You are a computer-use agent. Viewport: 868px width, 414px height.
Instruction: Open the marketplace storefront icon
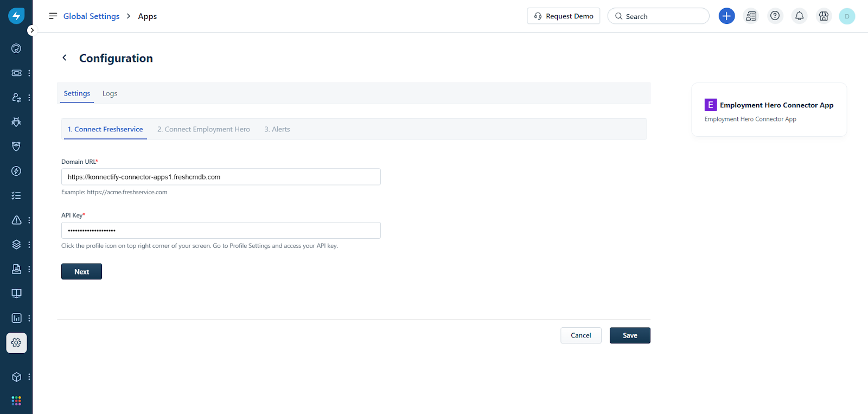point(824,16)
